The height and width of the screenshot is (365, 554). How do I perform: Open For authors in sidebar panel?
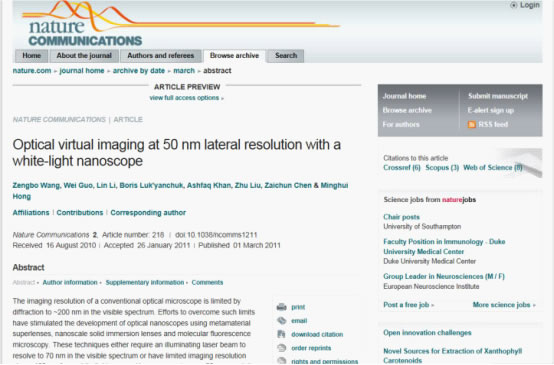401,124
